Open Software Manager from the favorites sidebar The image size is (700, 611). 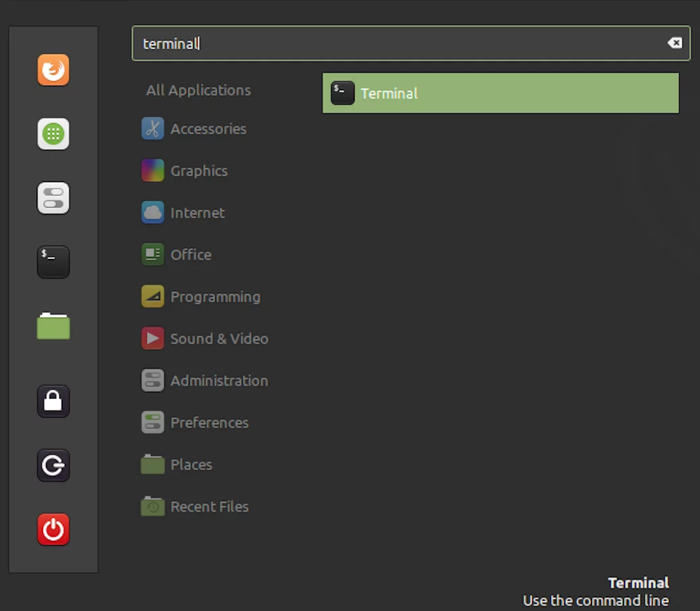(x=53, y=134)
